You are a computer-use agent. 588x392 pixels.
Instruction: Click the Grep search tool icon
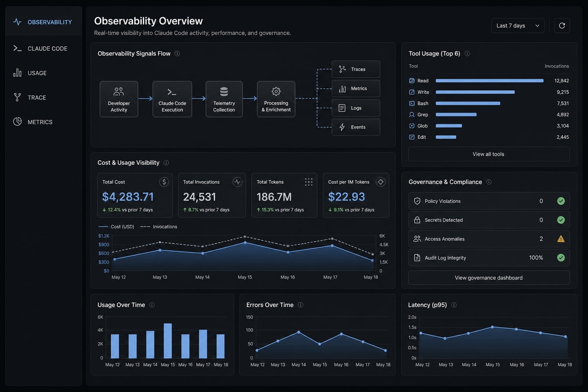412,114
